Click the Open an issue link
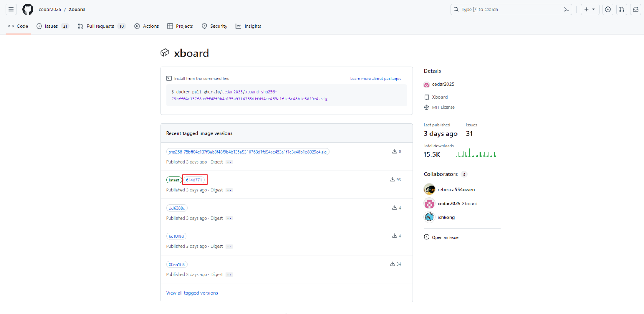Image resolution: width=644 pixels, height=314 pixels. click(445, 237)
